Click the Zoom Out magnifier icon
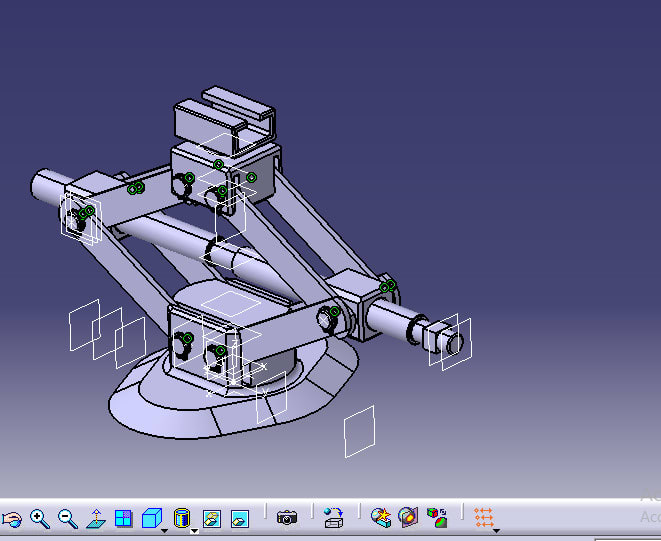Screen dimensions: 661x541 (x=67, y=518)
